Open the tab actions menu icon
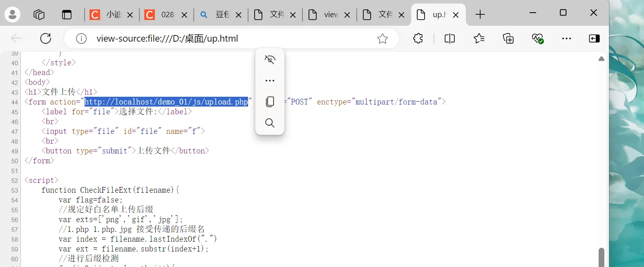Screen dimensions: 644x267 [x=67, y=15]
